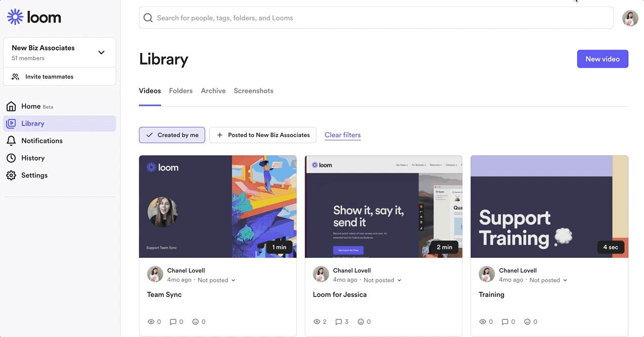Click the views eye icon on Loom for Jessica
The height and width of the screenshot is (337, 644).
317,322
